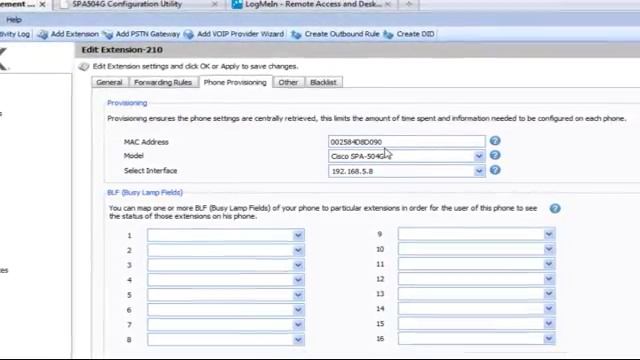Click the Add VOIP Provider Wizard icon
This screenshot has height=360, width=640.
click(189, 35)
